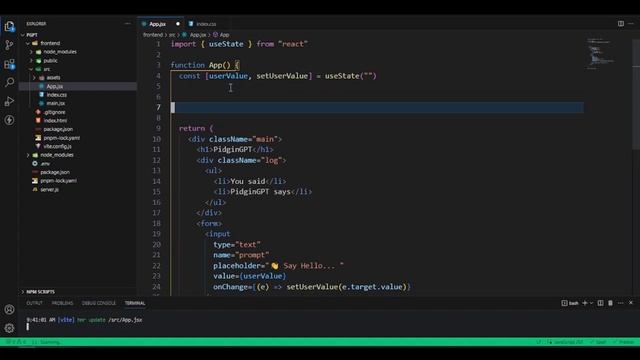The height and width of the screenshot is (360, 640).
Task: Open vite.config.js in the file tree
Action: click(x=57, y=146)
